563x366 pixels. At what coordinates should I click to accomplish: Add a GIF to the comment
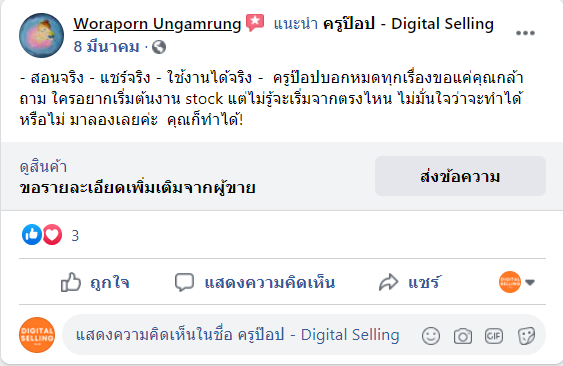494,336
